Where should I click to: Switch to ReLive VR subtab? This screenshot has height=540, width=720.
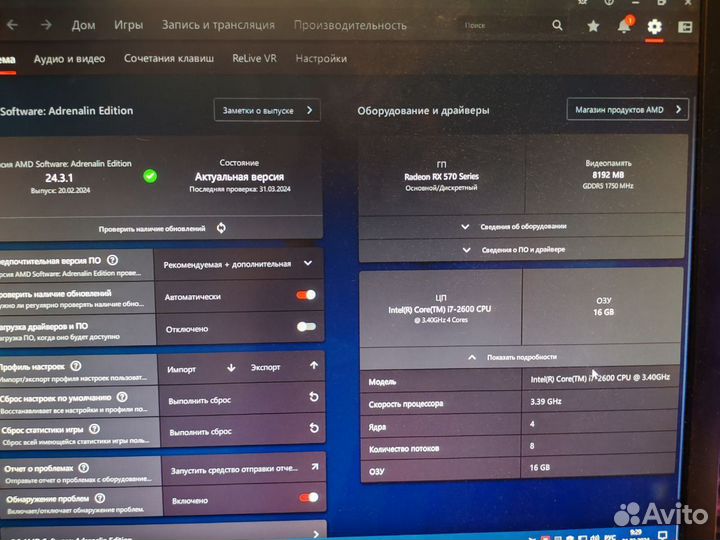point(254,58)
